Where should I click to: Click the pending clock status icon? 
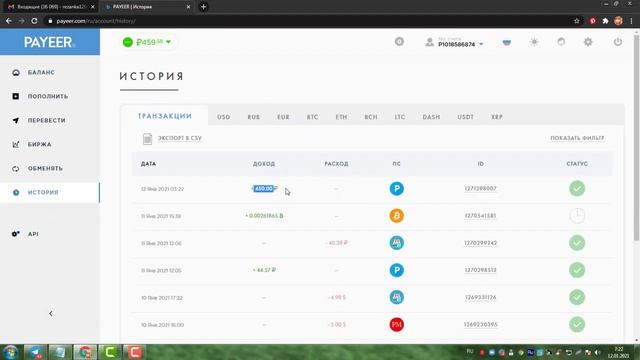coord(577,216)
